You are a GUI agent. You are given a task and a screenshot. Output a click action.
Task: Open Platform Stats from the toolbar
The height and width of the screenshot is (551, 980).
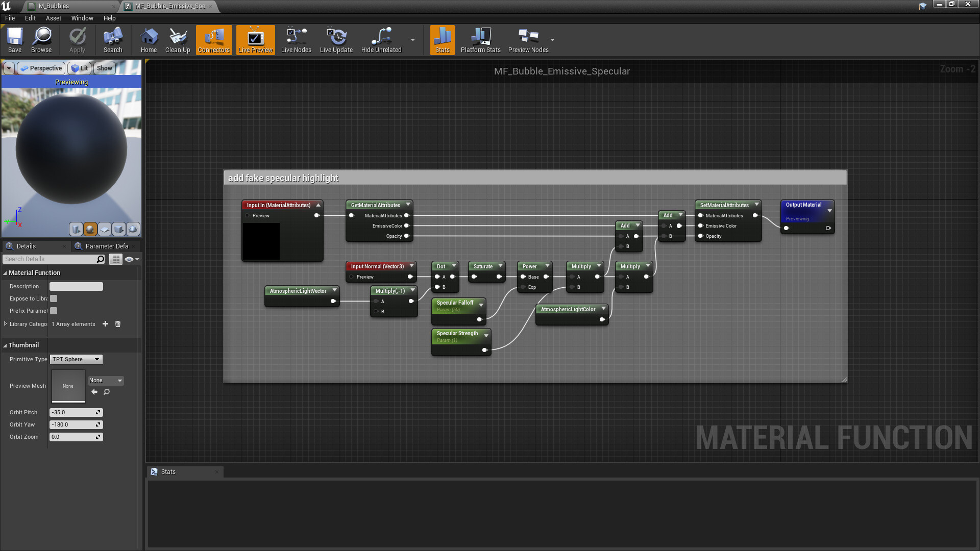(480, 40)
